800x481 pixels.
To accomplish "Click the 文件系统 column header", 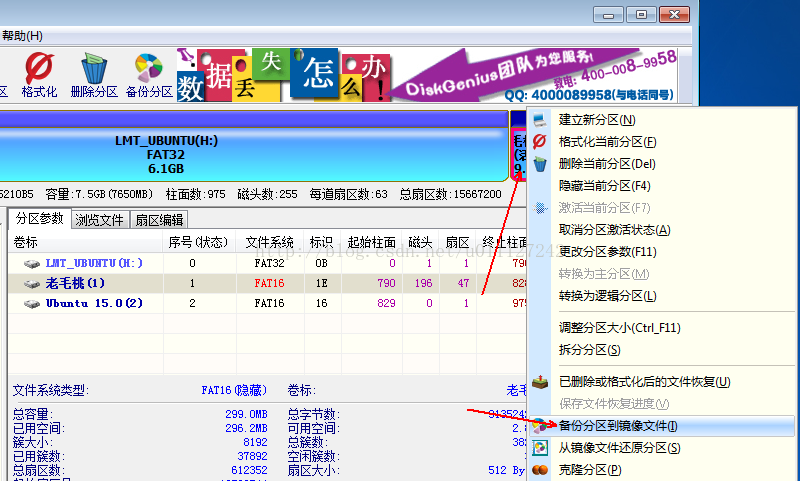I will [x=269, y=242].
